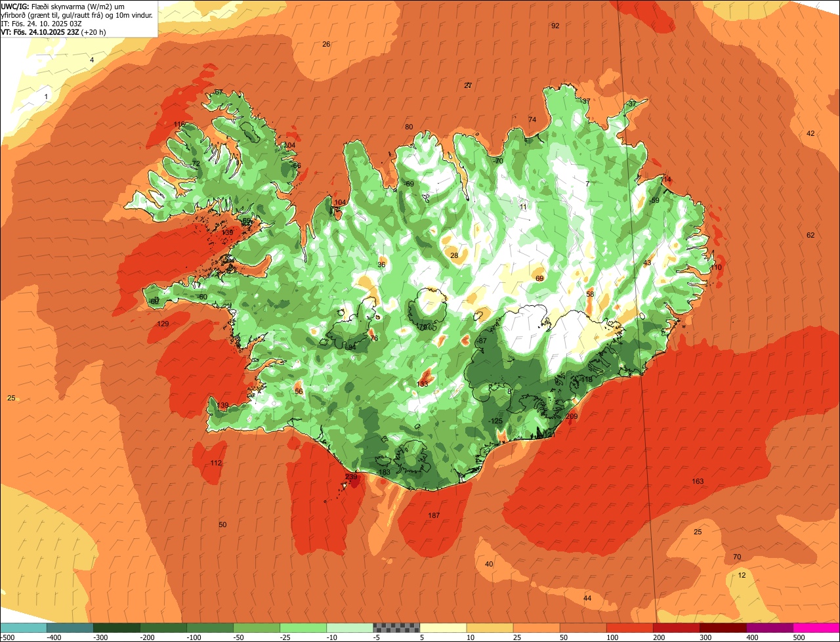Viewport: 840px width, 642px height.
Task: Select the map value 12 in the bottom-right corner
Action: pyautogui.click(x=742, y=575)
